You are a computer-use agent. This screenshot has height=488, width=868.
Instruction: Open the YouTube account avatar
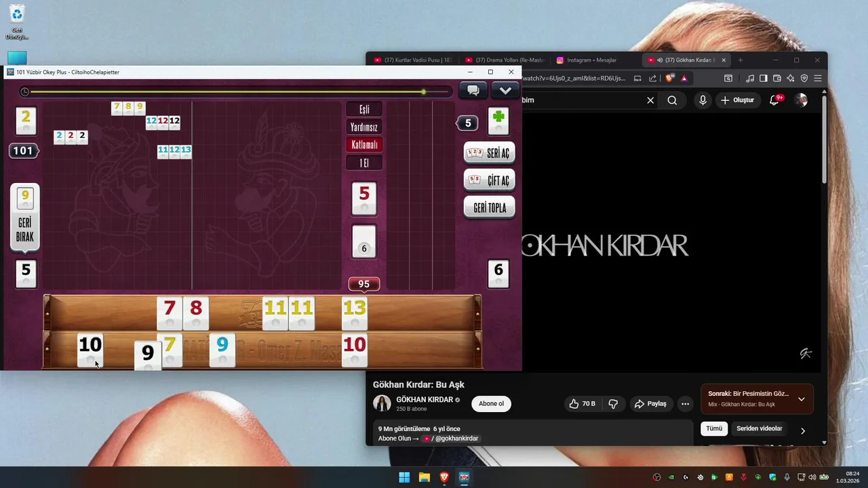click(x=802, y=100)
